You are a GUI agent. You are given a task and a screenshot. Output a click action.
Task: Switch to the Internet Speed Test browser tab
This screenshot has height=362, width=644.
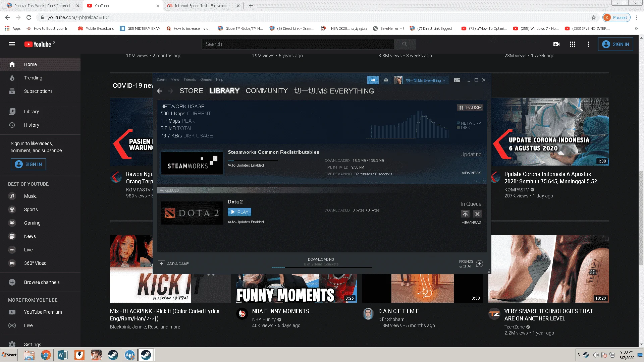(204, 6)
